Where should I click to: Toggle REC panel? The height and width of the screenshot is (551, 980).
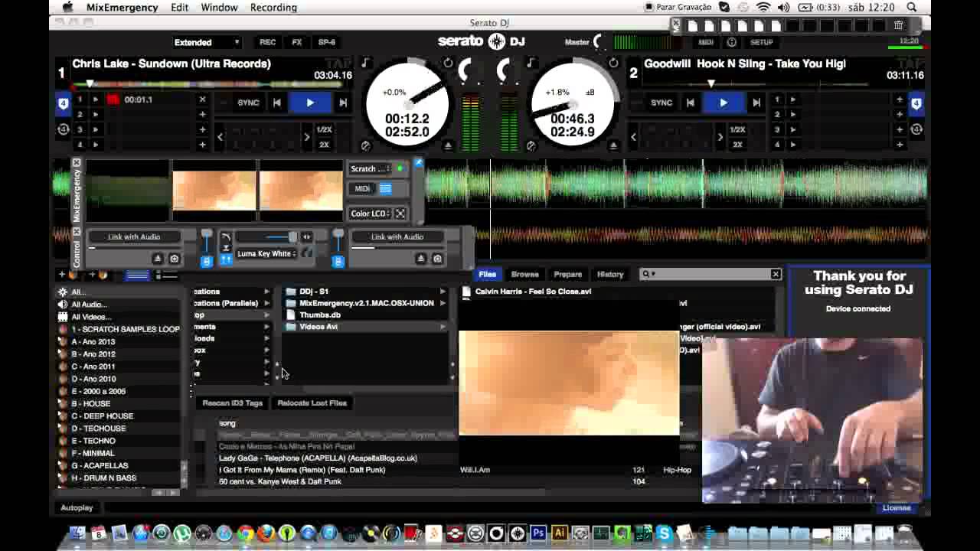tap(267, 42)
